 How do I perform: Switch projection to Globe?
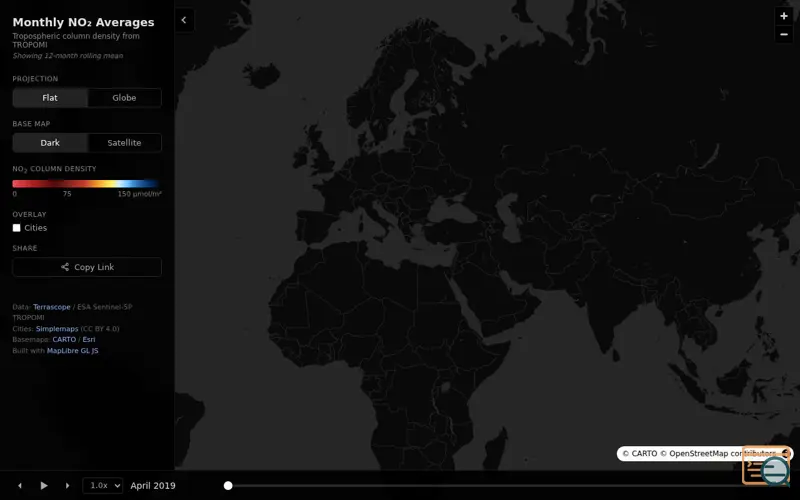click(x=124, y=98)
